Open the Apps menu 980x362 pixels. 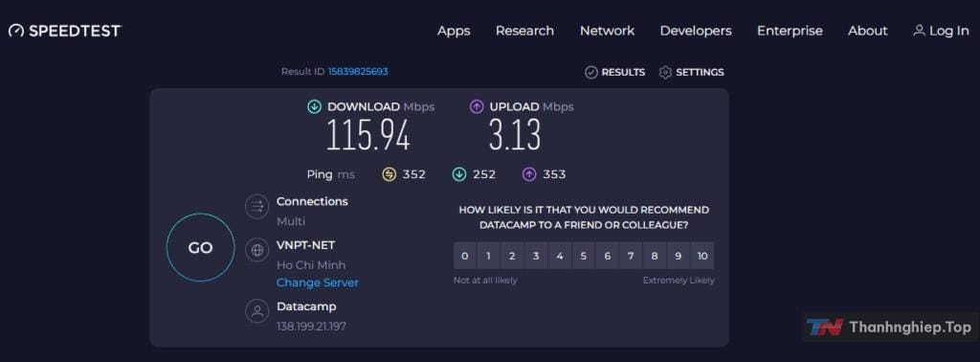tap(454, 31)
